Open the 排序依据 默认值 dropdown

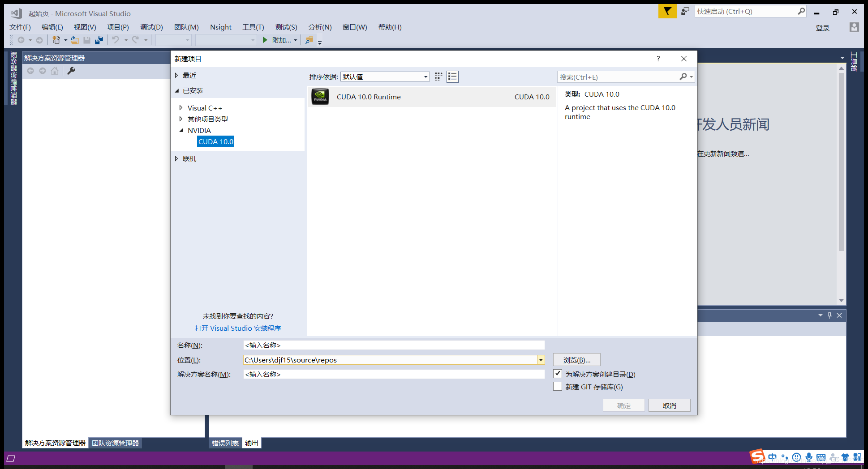(x=385, y=77)
